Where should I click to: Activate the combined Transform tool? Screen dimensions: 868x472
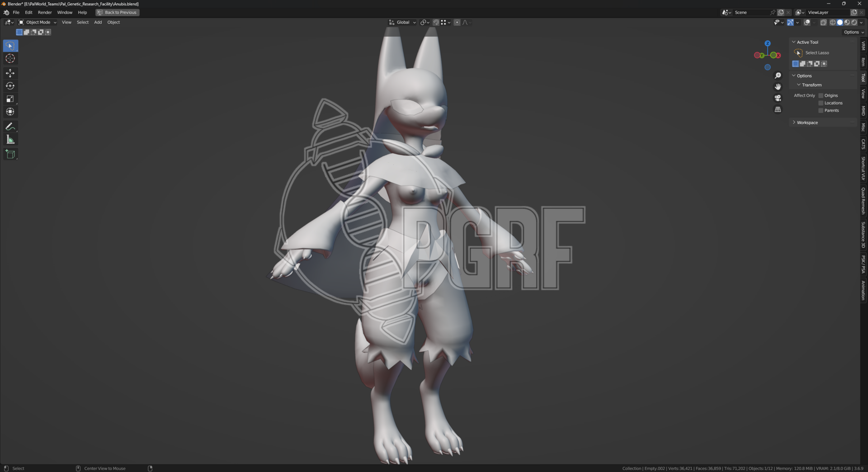10,112
